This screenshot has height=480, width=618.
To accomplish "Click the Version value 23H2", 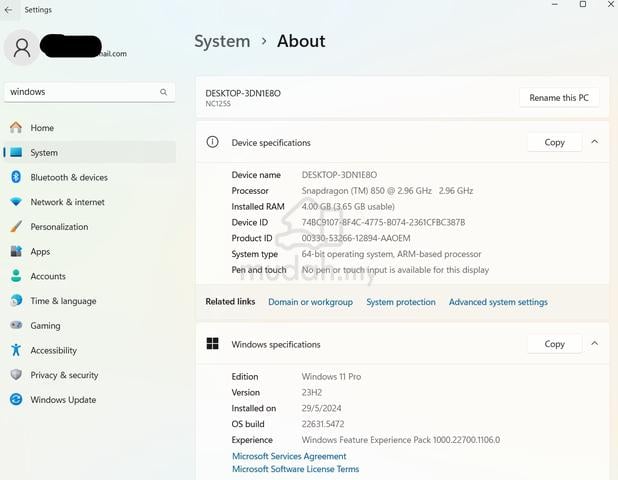I will pyautogui.click(x=312, y=393).
